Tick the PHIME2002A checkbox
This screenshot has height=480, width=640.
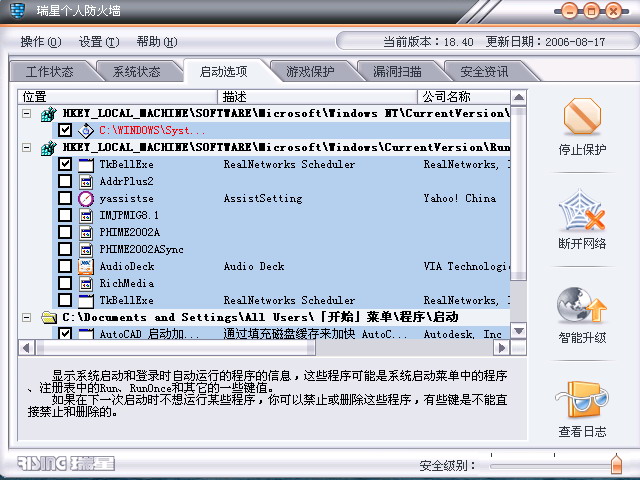point(65,233)
